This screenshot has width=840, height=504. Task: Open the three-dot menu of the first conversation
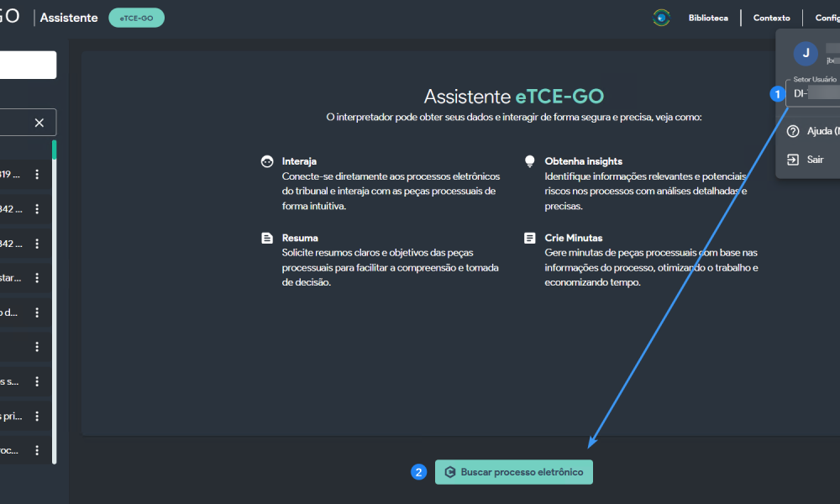pyautogui.click(x=37, y=175)
